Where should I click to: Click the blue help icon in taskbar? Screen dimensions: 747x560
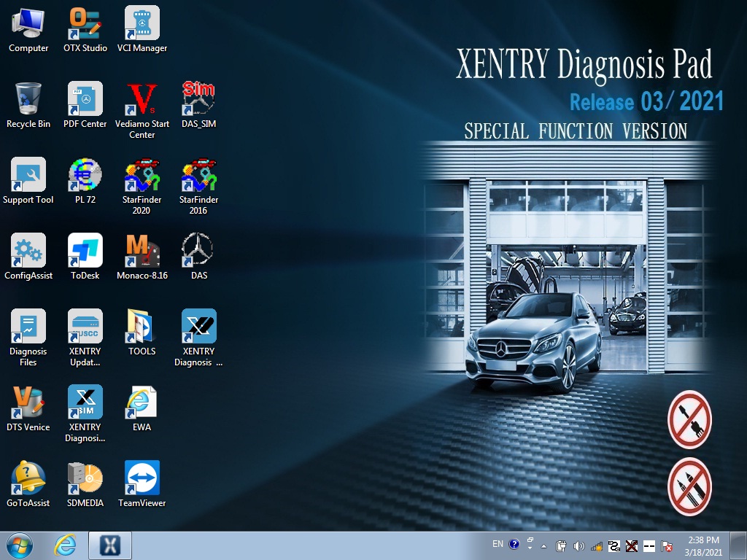[x=514, y=544]
